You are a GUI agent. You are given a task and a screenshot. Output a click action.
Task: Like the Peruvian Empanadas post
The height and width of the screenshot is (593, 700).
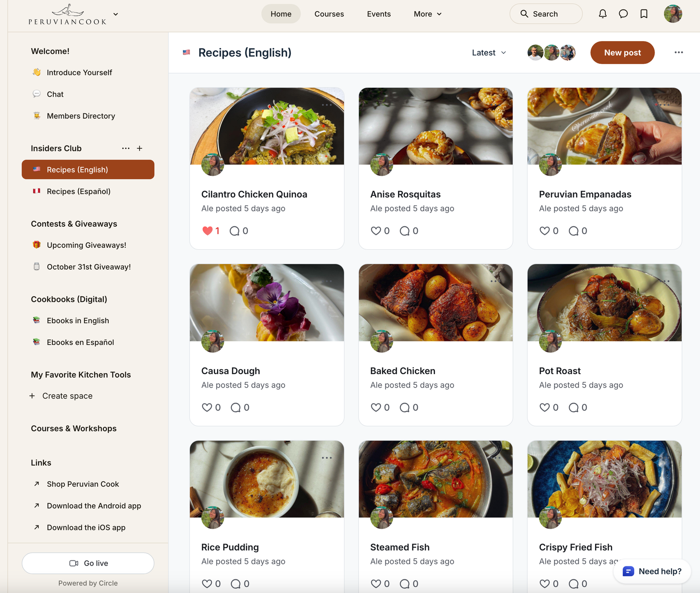[544, 231]
